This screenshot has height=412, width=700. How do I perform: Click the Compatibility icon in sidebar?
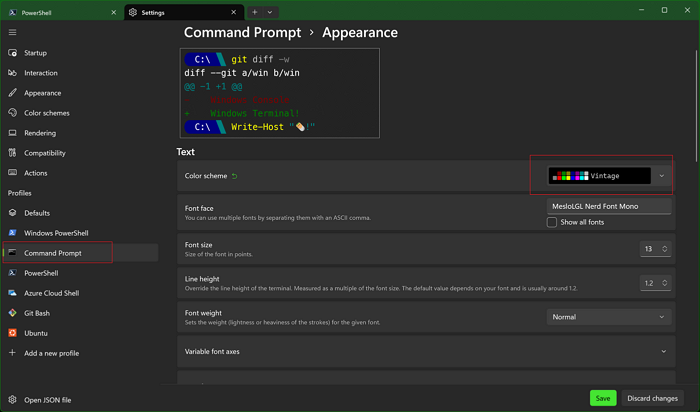tap(12, 153)
